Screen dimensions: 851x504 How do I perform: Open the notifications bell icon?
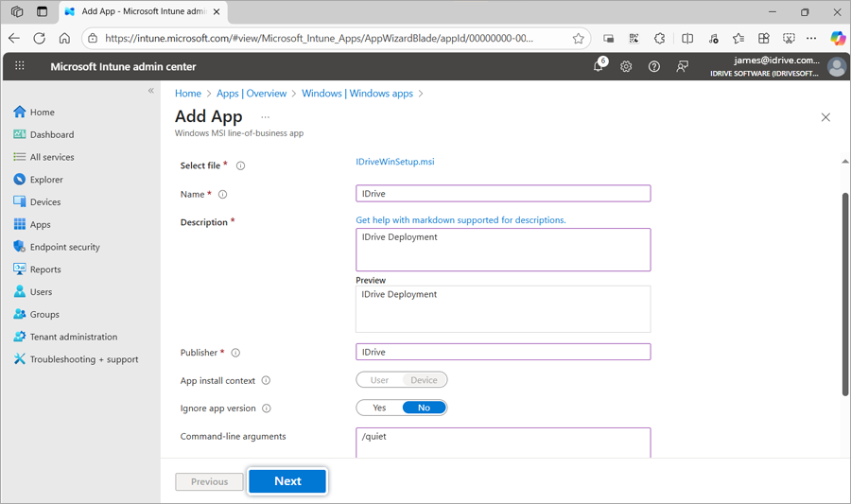click(599, 66)
